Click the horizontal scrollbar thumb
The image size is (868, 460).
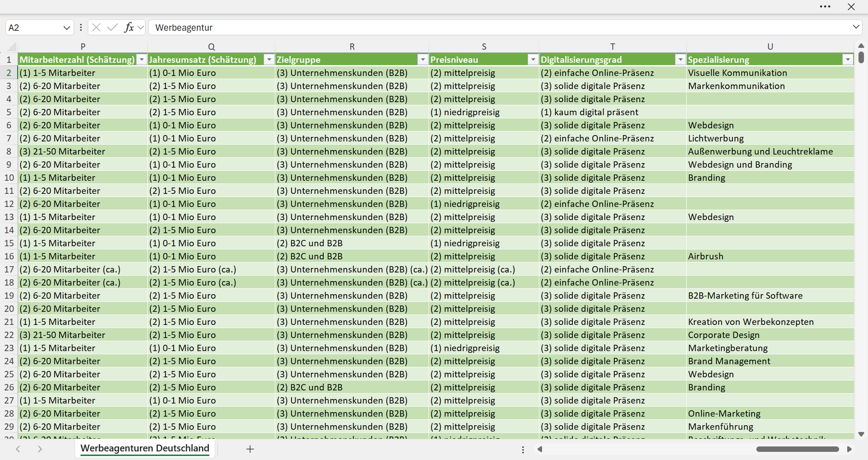[798, 449]
